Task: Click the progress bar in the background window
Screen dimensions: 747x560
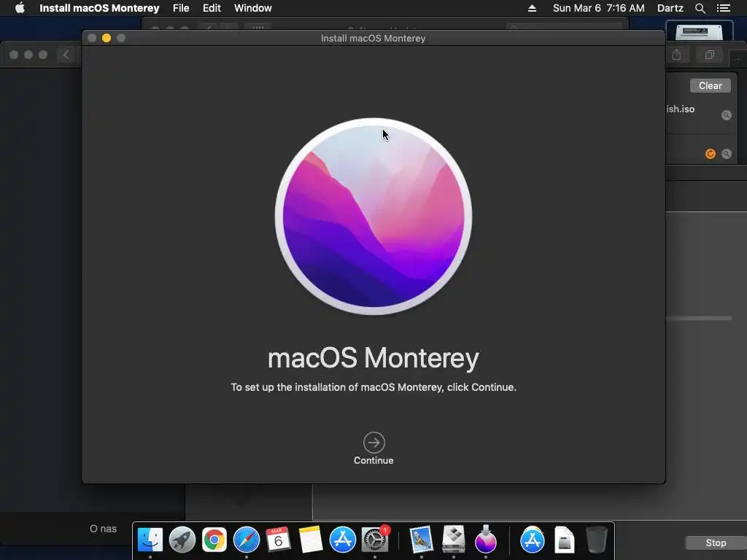Action: pos(699,318)
